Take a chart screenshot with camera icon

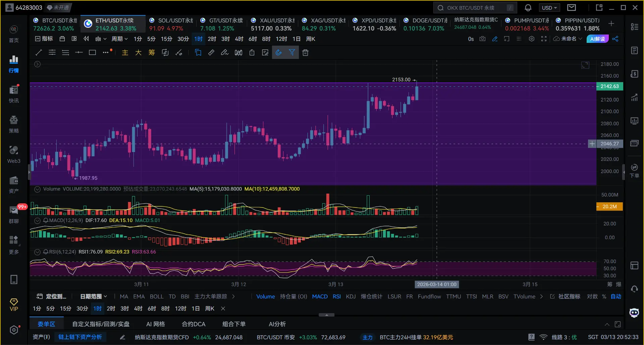[x=482, y=39]
